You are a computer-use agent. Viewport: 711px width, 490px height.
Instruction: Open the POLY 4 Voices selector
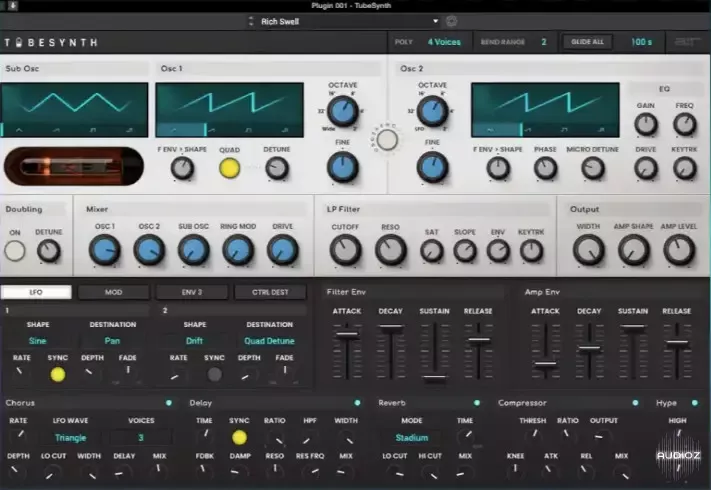(x=444, y=42)
